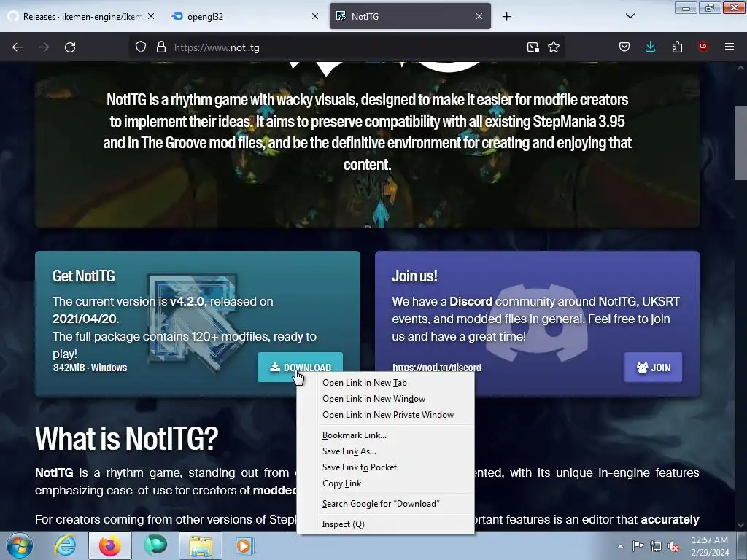Select Search Google for "Download"
747x560 pixels.
385,504
